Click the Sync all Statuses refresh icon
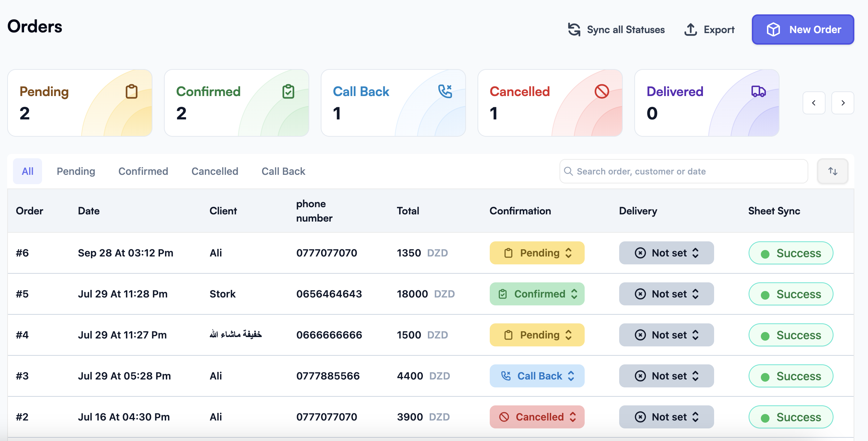The width and height of the screenshot is (868, 441). tap(574, 29)
